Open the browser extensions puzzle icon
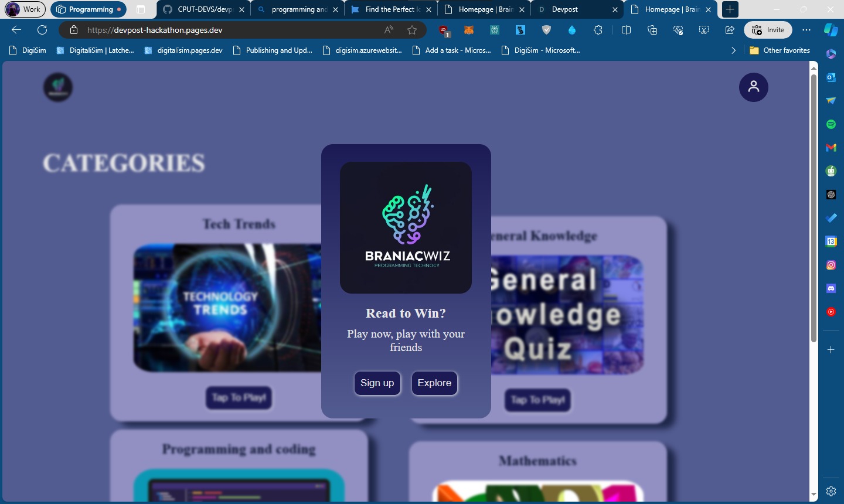 [598, 30]
